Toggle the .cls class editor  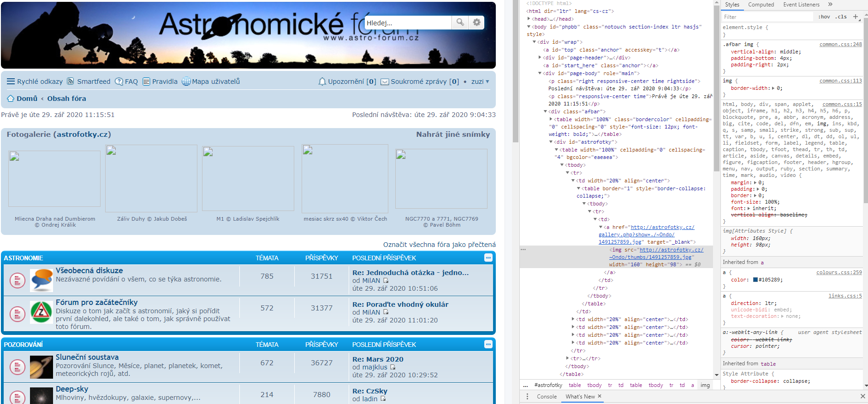pyautogui.click(x=841, y=17)
